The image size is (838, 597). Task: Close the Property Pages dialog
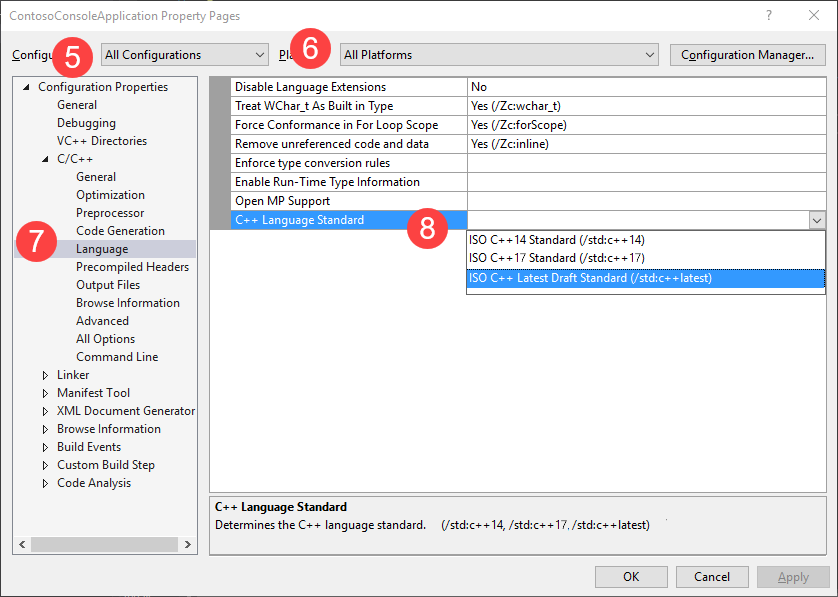pyautogui.click(x=813, y=15)
